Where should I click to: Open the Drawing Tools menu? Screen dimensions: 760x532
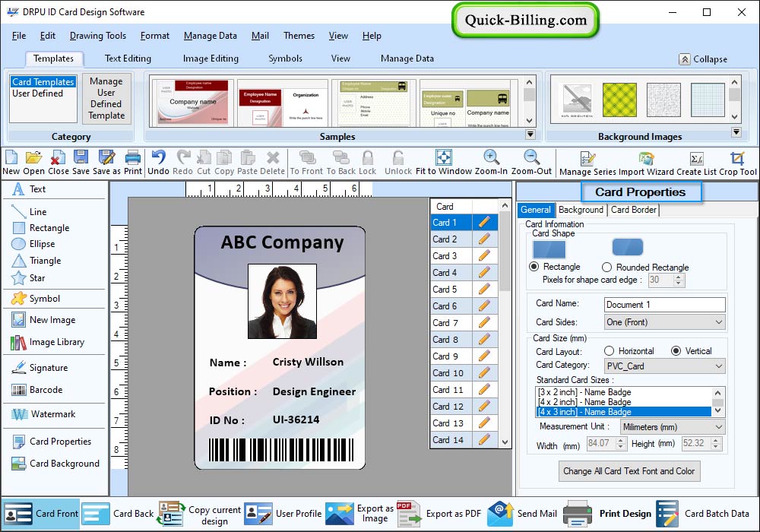coord(98,36)
